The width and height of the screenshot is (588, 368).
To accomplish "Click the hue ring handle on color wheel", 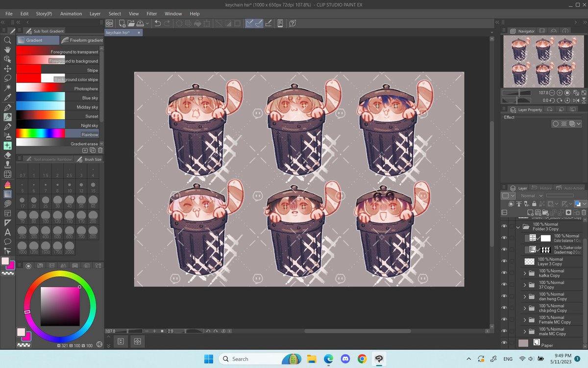I will tap(27, 312).
